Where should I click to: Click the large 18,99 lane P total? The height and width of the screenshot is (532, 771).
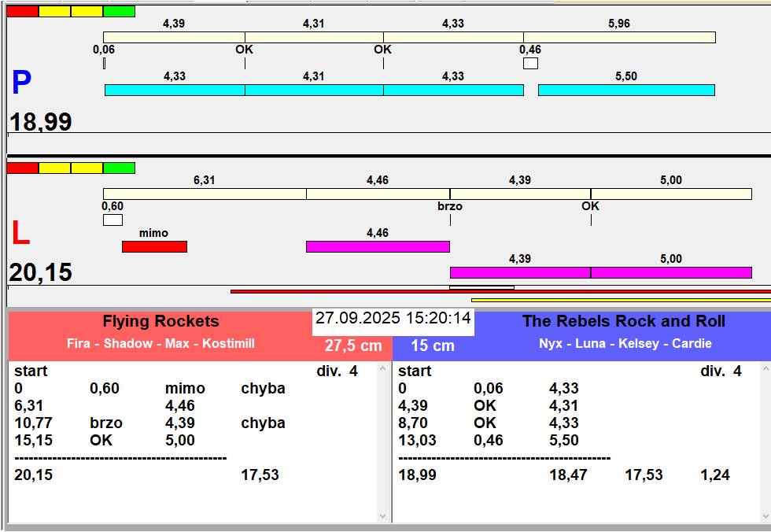[41, 121]
